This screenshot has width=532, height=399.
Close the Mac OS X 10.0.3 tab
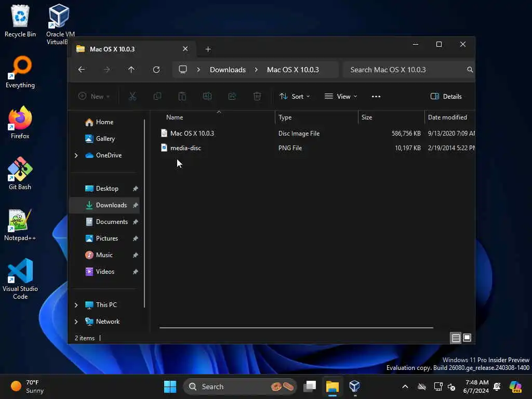point(185,49)
